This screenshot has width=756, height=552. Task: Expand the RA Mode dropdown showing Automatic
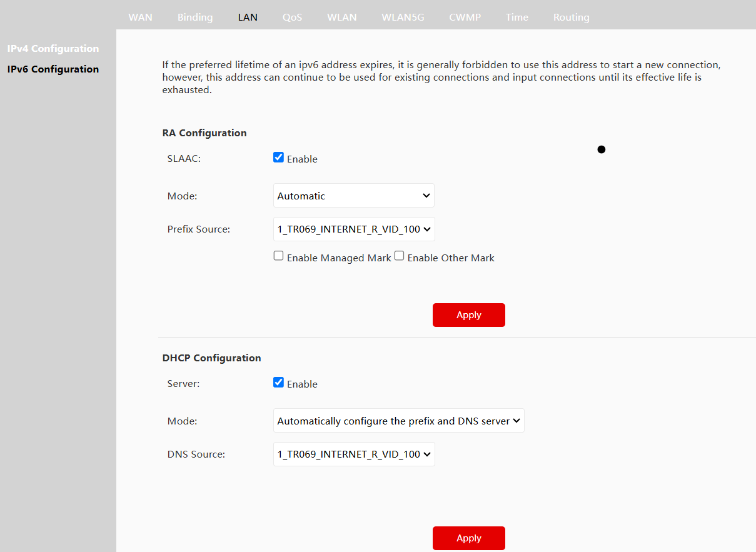pos(354,196)
